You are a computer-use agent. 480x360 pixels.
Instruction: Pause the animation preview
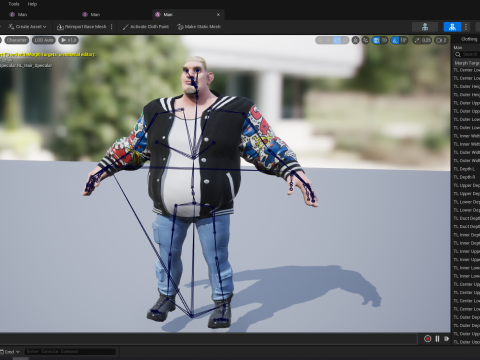[437, 339]
